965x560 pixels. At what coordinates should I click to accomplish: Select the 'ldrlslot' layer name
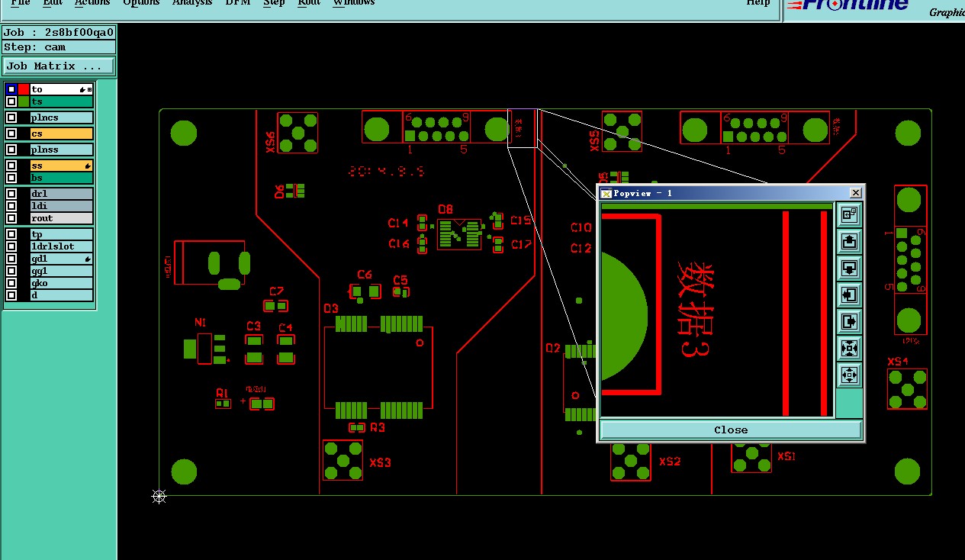(x=62, y=246)
